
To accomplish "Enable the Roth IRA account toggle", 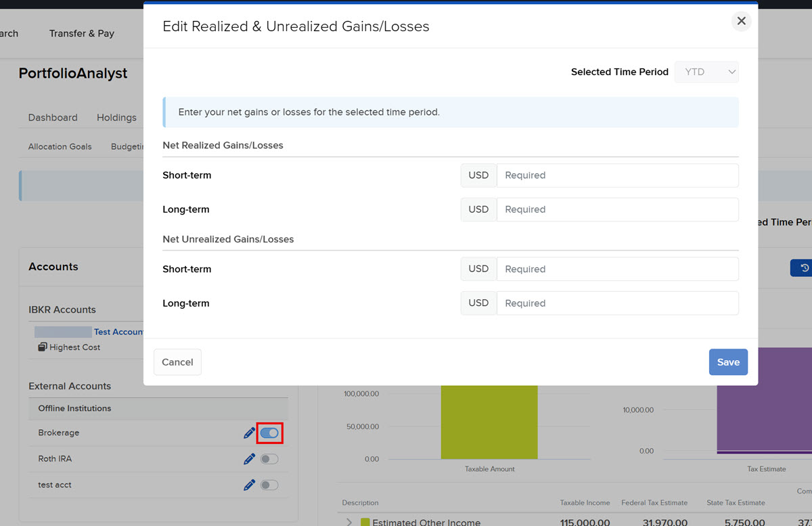I will point(269,459).
